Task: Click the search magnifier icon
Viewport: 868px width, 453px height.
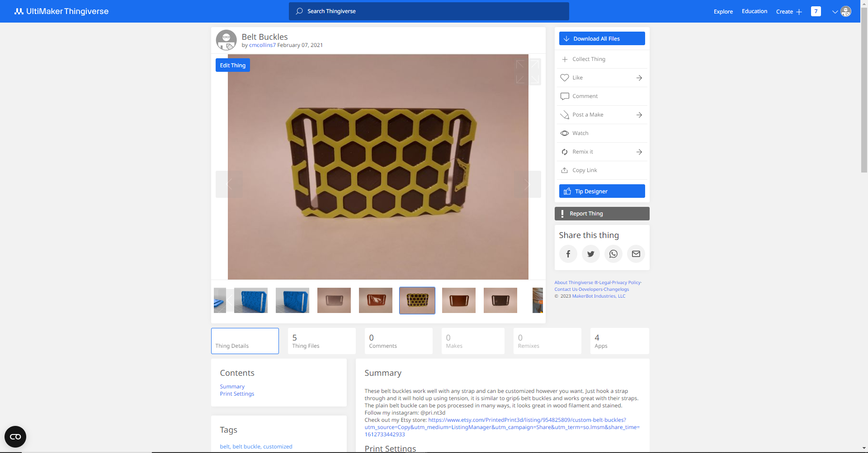Action: [299, 11]
